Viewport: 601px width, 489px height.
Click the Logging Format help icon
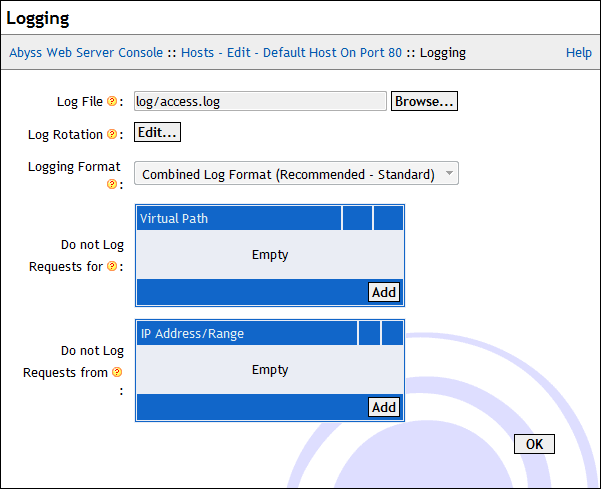[112, 184]
